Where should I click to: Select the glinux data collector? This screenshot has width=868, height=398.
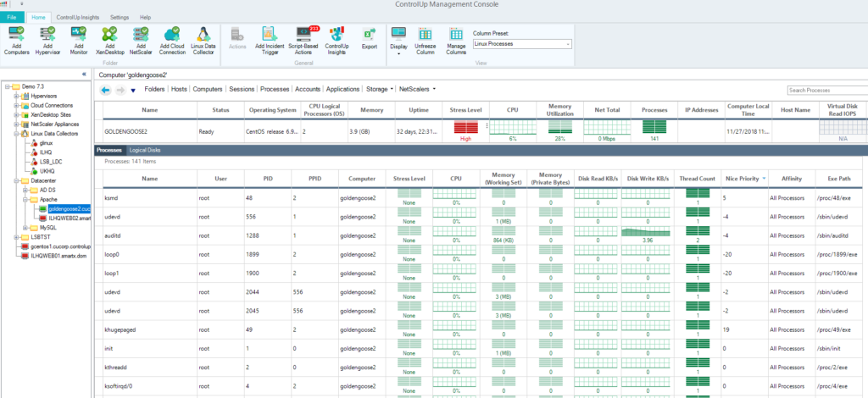pyautogui.click(x=47, y=142)
